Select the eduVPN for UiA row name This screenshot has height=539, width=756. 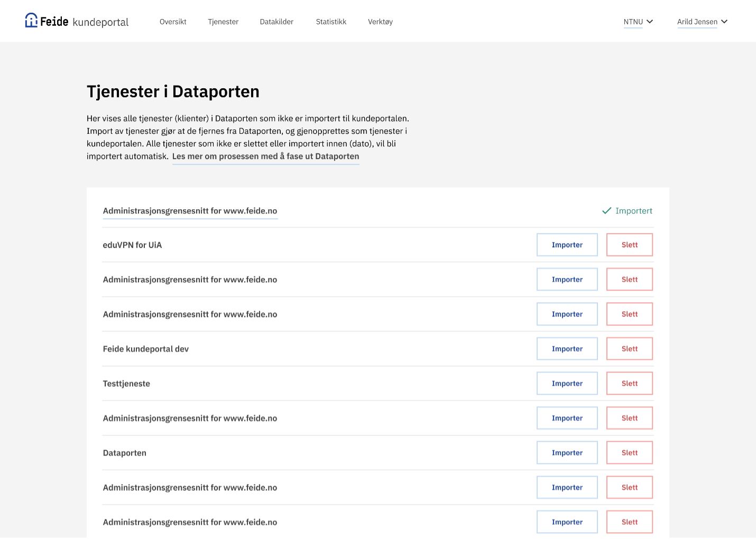(x=132, y=245)
